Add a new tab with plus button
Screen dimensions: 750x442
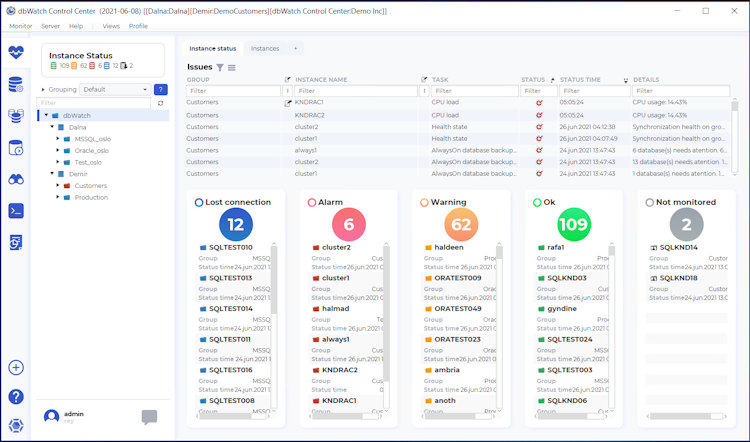296,48
